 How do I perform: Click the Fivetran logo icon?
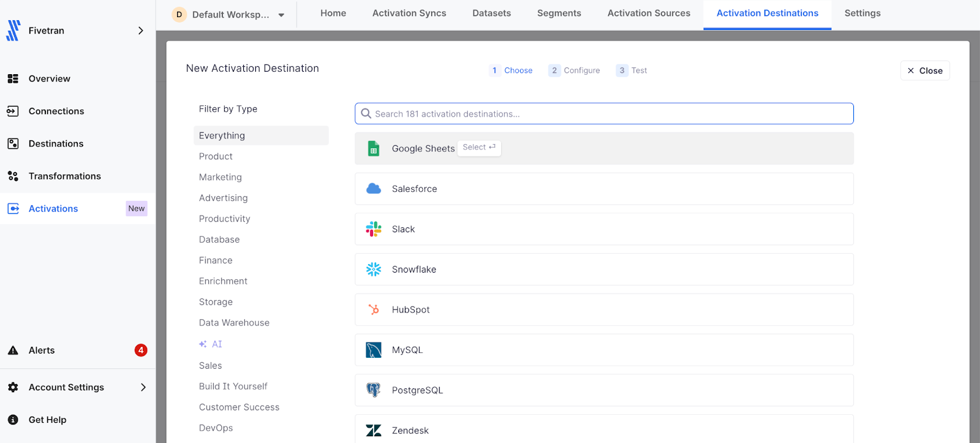pos(13,31)
